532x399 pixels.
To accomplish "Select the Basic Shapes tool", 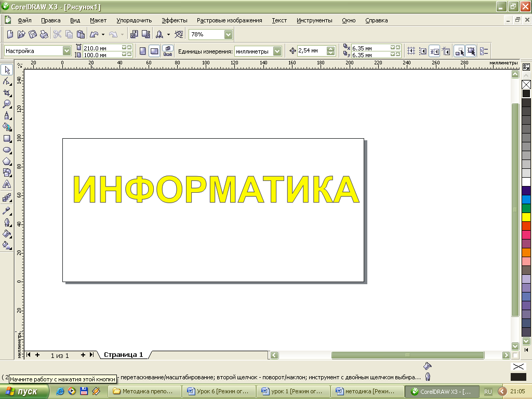I will pyautogui.click(x=7, y=172).
